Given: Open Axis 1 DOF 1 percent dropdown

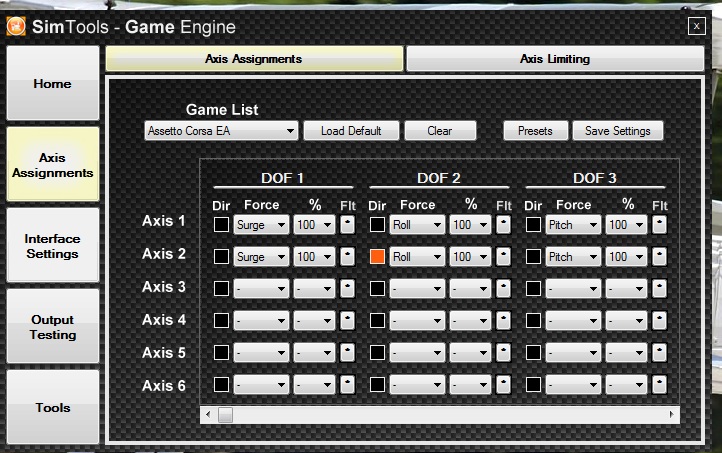Looking at the screenshot, I should coord(314,225).
